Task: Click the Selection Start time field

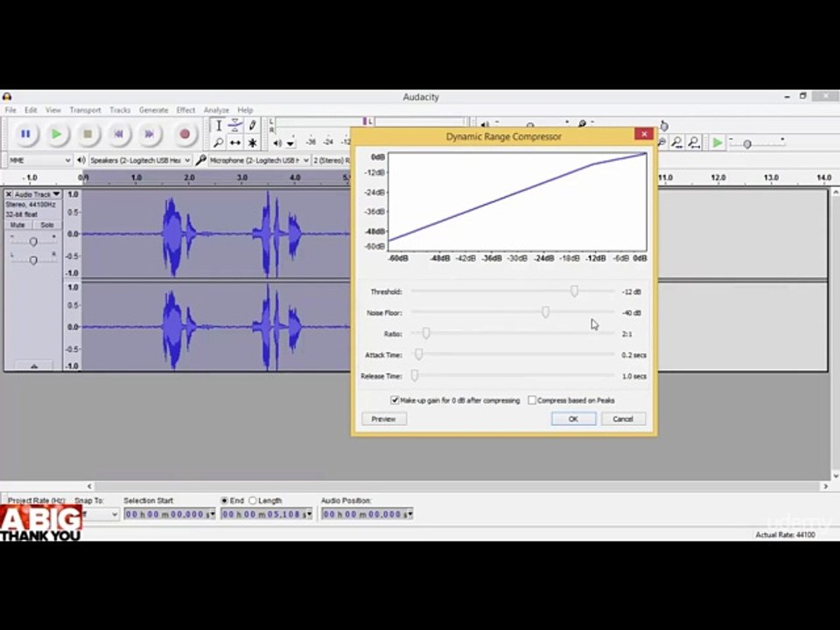Action: coord(169,514)
